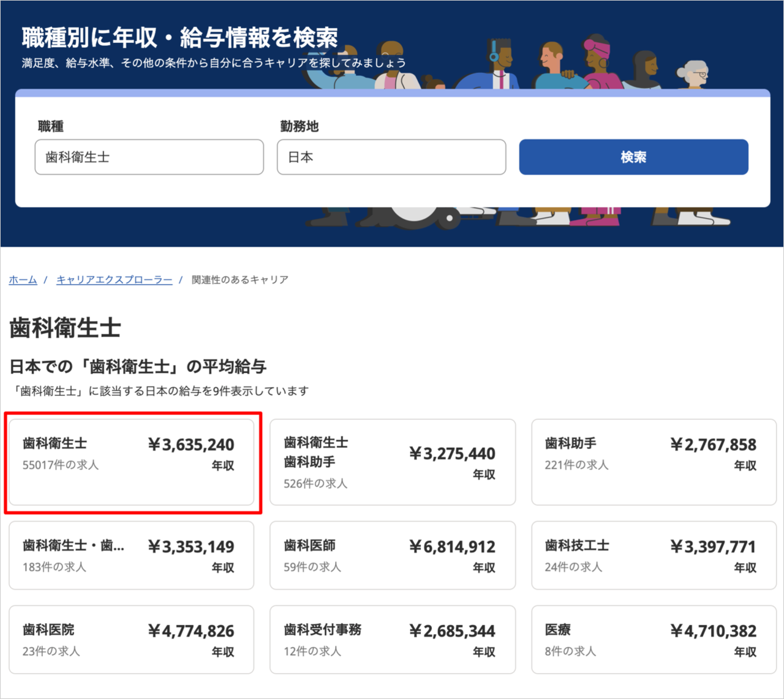
Task: Click the 関連性のあるキャリア breadcrumb text
Action: 240,280
